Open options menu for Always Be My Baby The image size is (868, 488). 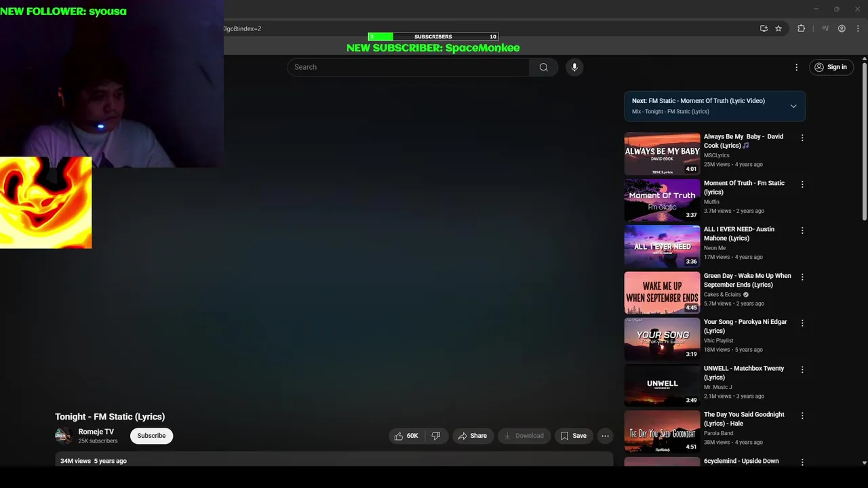(x=802, y=138)
